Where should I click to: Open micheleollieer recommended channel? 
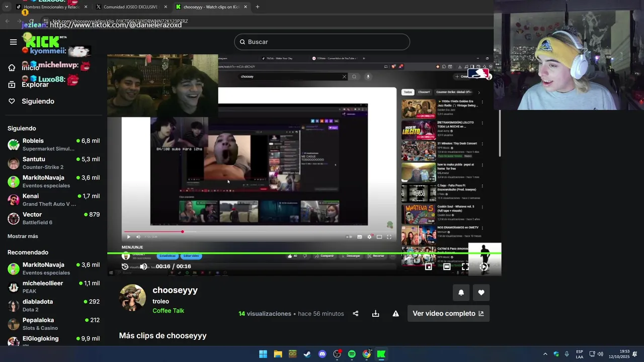(53, 287)
